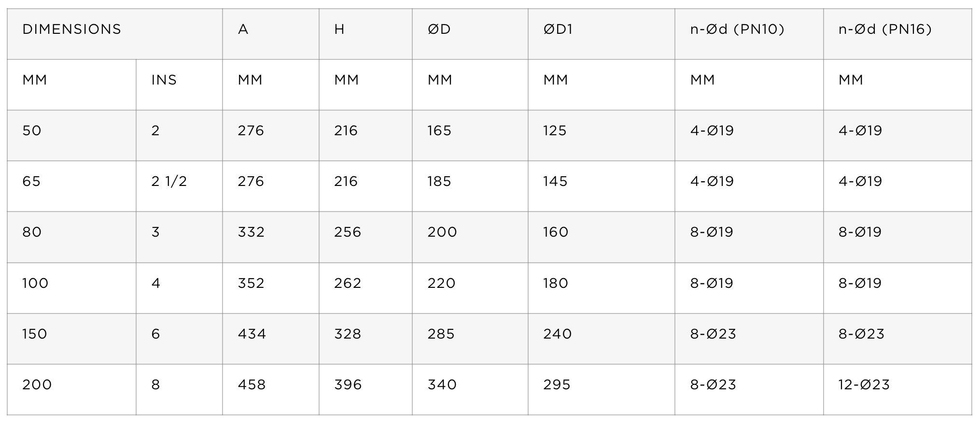Click the n-Ød (PN10) column header

(749, 34)
